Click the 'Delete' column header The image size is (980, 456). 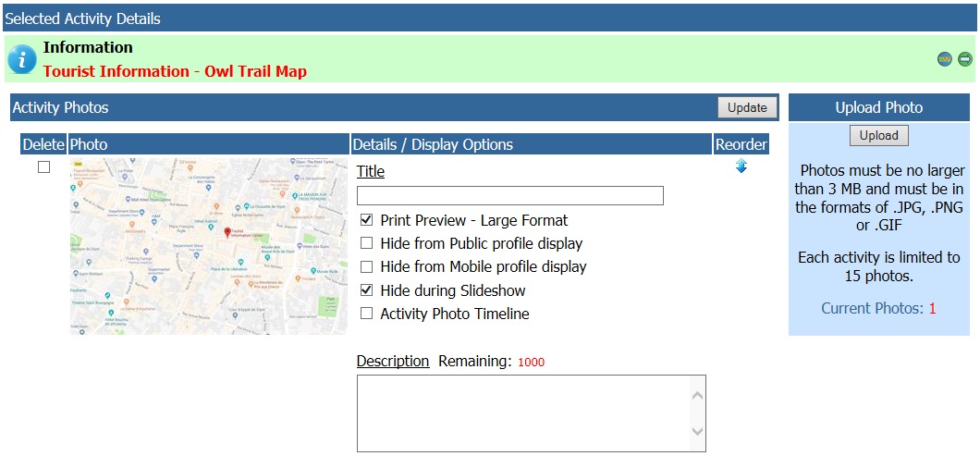click(x=43, y=144)
